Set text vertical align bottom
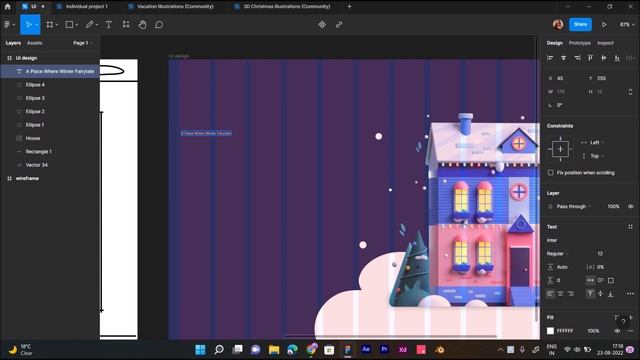This screenshot has height=360, width=640. 611,293
